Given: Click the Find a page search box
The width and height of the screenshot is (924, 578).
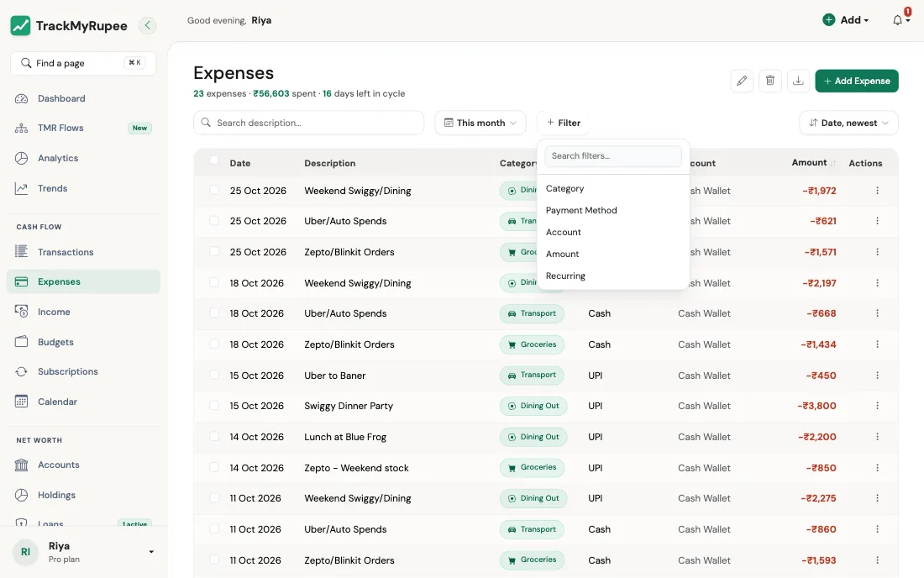Looking at the screenshot, I should tap(83, 63).
